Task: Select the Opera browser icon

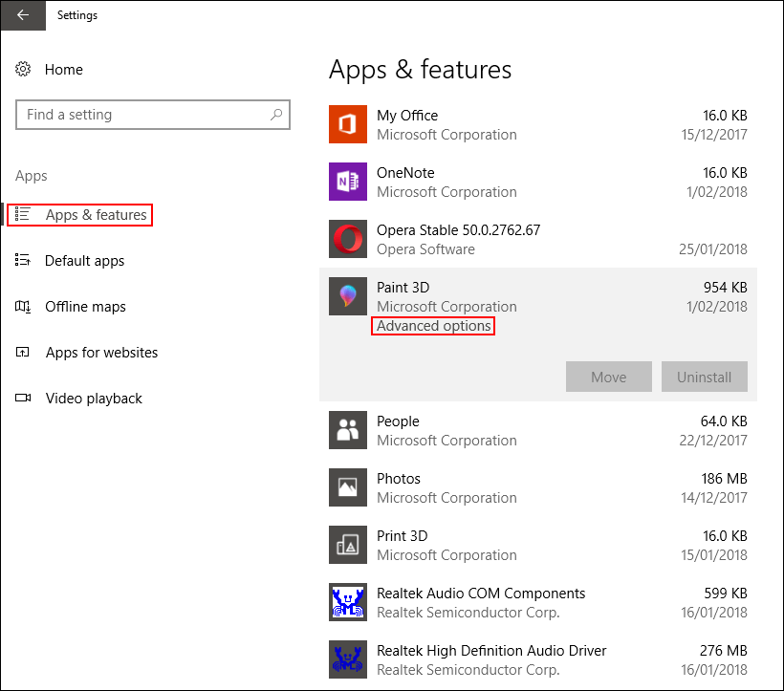Action: [x=347, y=239]
